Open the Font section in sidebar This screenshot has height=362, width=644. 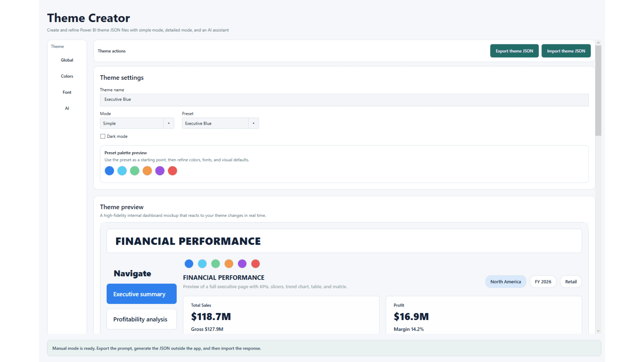click(x=67, y=92)
